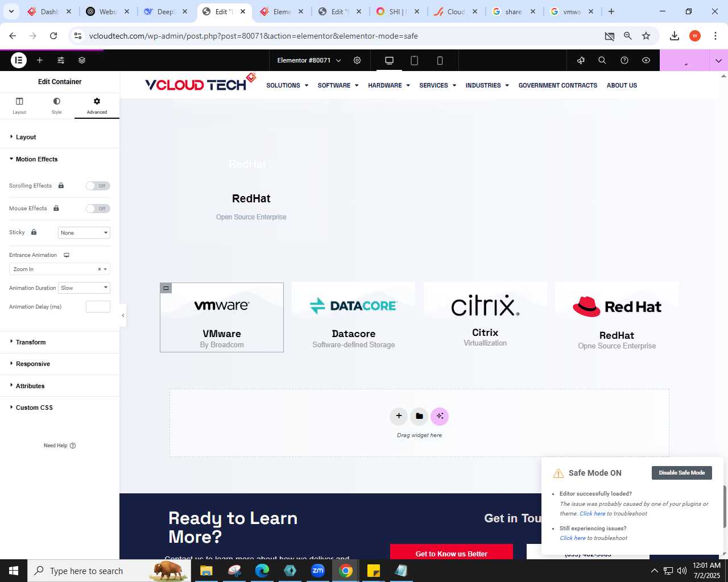This screenshot has width=728, height=582.
Task: Reload the page in Chrome
Action: coord(53,36)
